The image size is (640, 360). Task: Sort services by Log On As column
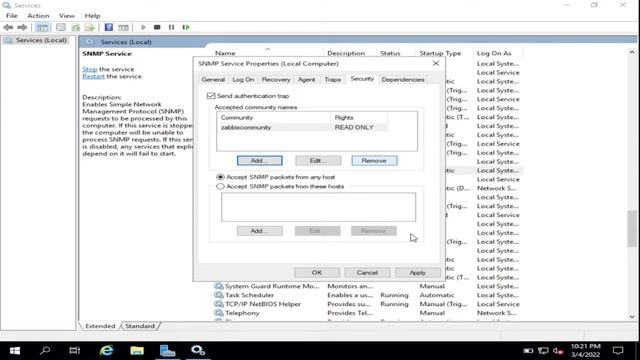point(498,53)
